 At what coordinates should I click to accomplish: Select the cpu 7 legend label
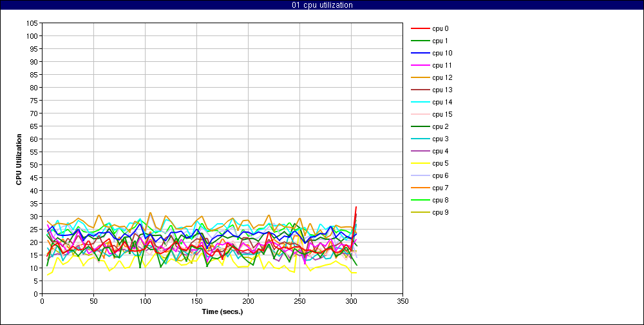click(440, 188)
